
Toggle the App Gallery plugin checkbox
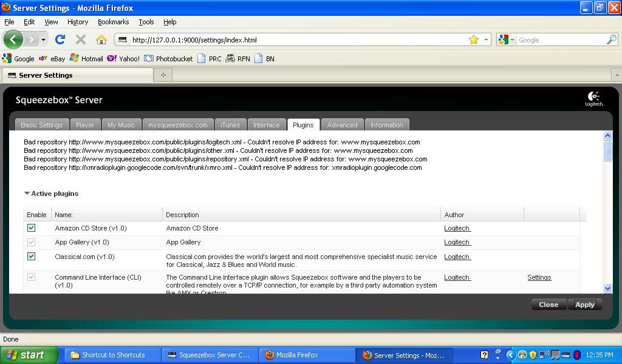[32, 242]
